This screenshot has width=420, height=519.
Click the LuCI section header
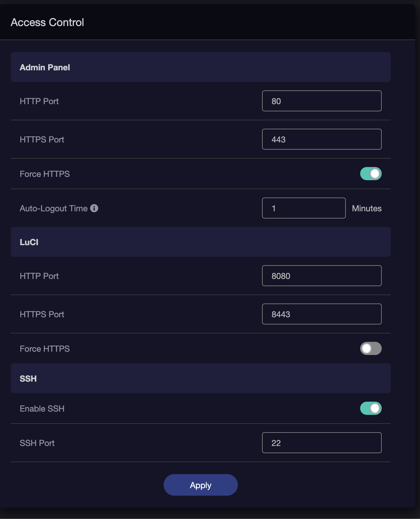tap(29, 242)
